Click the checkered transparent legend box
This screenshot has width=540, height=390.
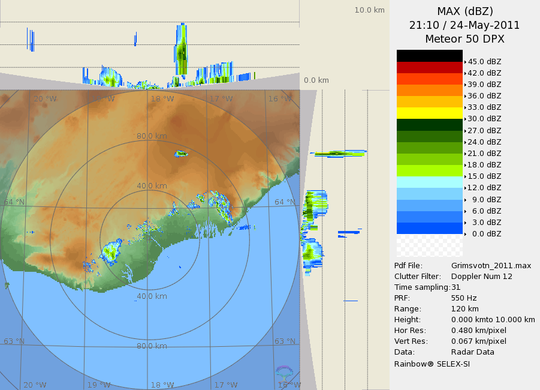click(x=429, y=246)
